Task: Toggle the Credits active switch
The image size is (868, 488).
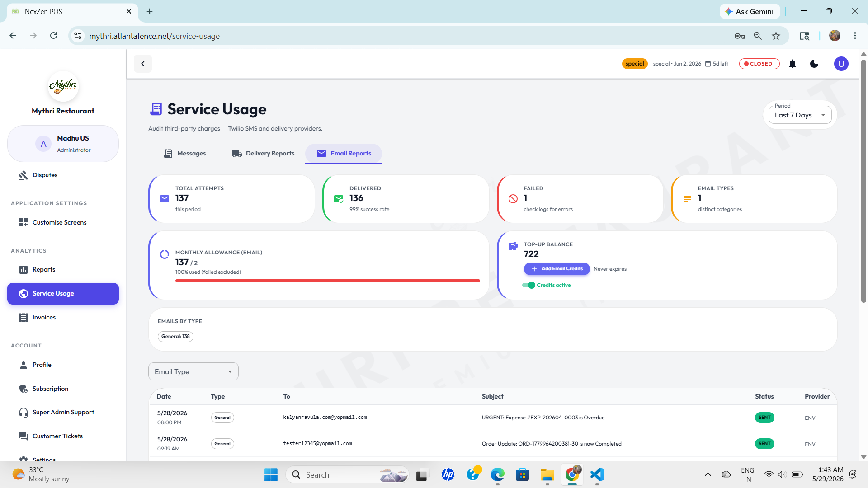Action: pyautogui.click(x=528, y=285)
